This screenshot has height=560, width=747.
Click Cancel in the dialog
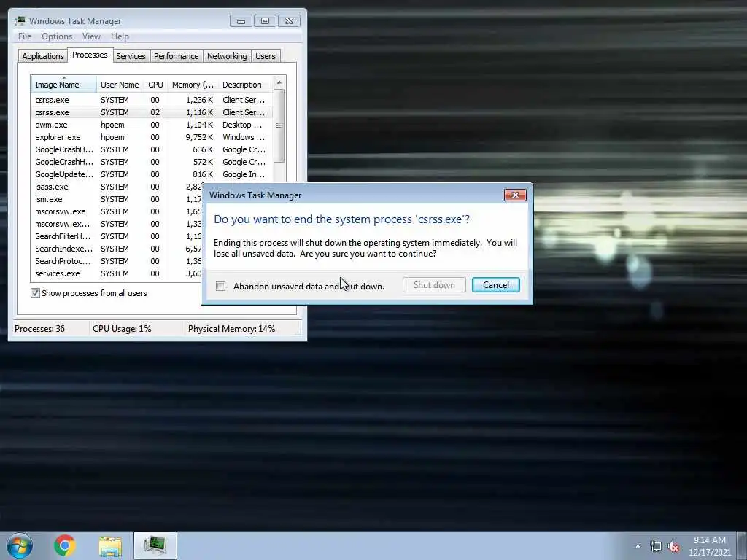(x=495, y=285)
